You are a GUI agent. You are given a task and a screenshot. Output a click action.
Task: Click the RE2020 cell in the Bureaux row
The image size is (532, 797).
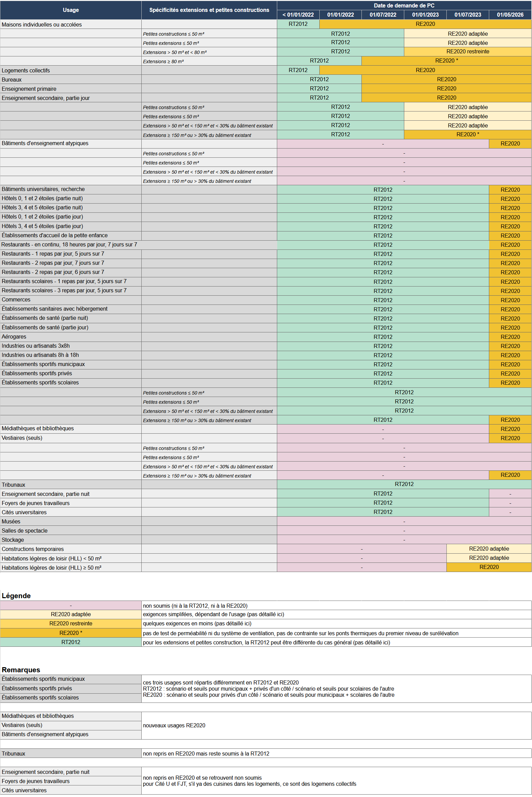[446, 79]
